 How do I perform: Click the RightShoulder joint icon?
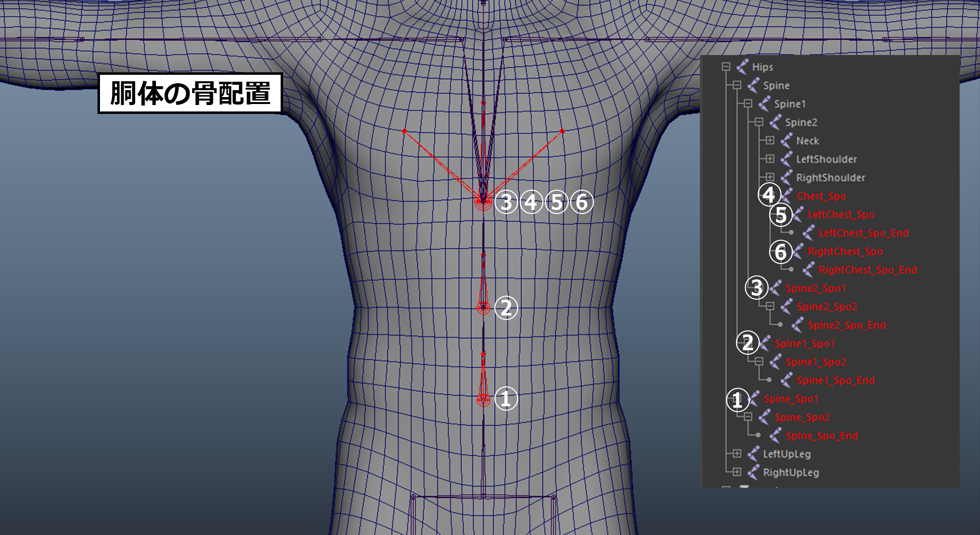pos(786,177)
